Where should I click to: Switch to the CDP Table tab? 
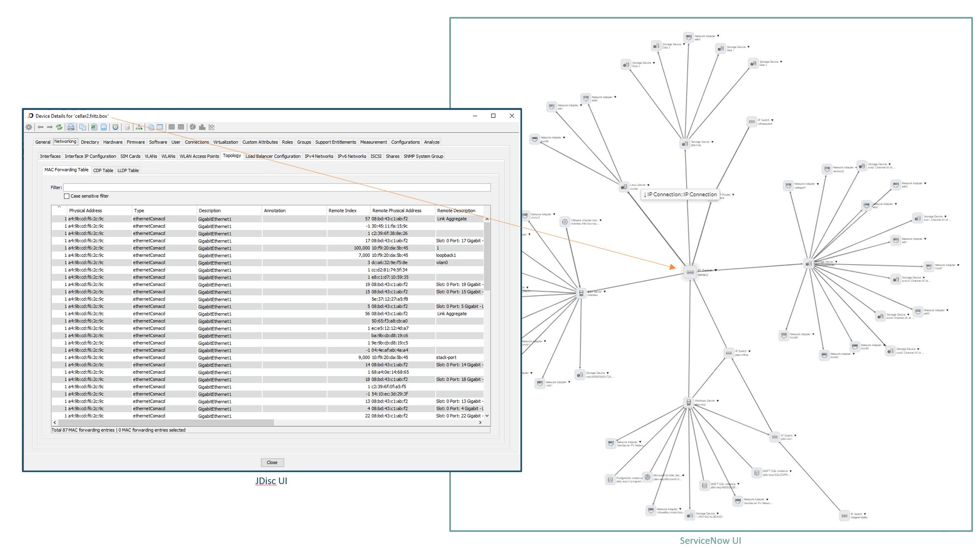coord(103,171)
